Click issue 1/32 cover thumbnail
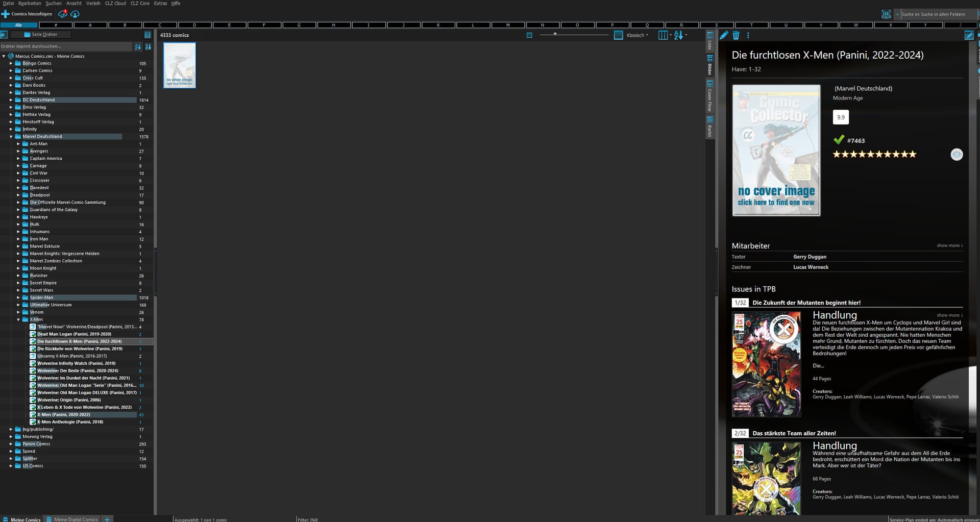The image size is (980, 522). 766,364
